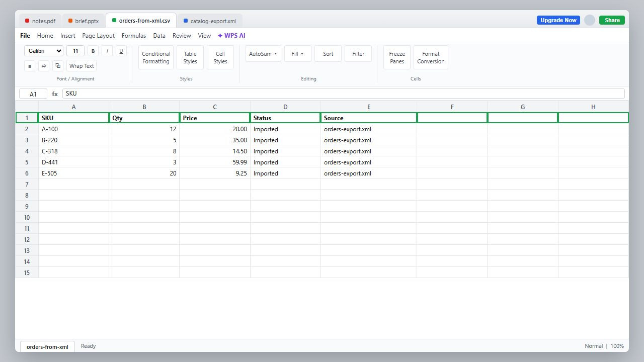The image size is (644, 362).
Task: Open the Page Layout tab
Action: [x=98, y=36]
